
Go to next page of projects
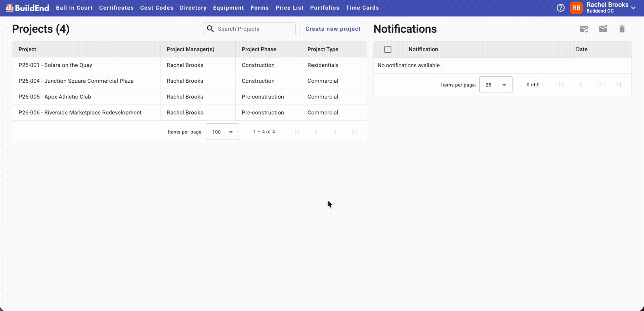pos(335,132)
